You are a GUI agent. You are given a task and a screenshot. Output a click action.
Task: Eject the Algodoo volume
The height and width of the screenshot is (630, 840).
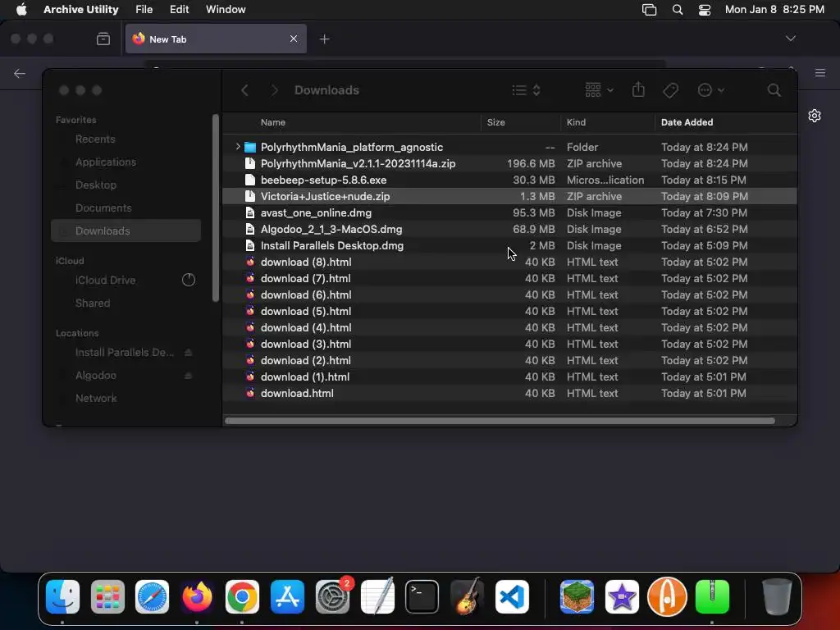(189, 376)
